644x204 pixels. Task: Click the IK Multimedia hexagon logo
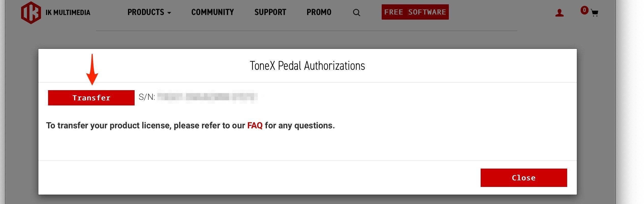(x=31, y=13)
